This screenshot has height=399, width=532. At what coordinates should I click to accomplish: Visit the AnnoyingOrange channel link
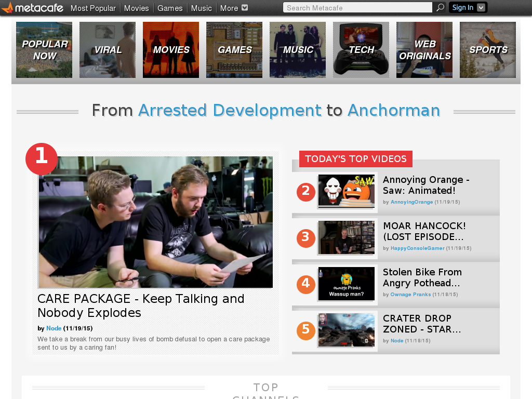411,202
